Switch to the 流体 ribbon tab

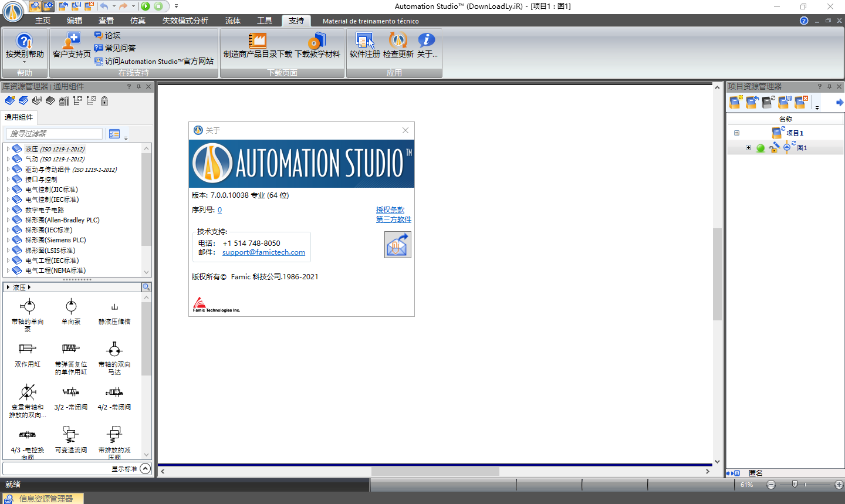point(232,20)
